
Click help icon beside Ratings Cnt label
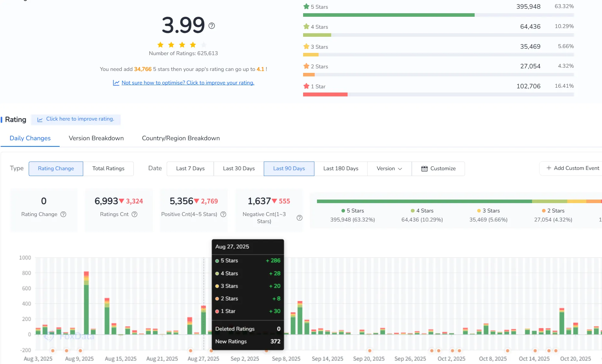pyautogui.click(x=134, y=214)
